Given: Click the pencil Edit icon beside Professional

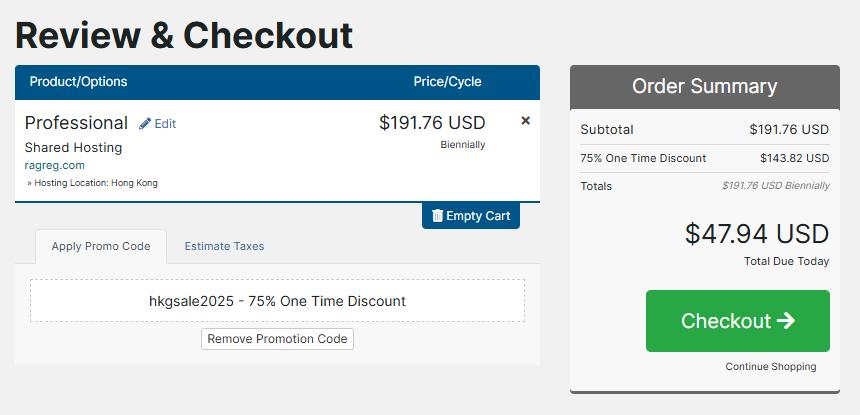Looking at the screenshot, I should coord(145,124).
